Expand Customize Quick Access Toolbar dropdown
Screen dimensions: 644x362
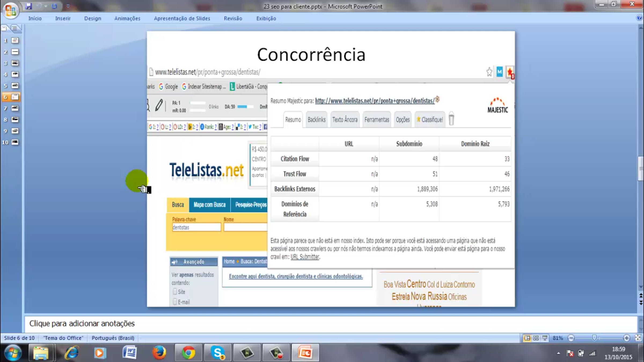(68, 6)
